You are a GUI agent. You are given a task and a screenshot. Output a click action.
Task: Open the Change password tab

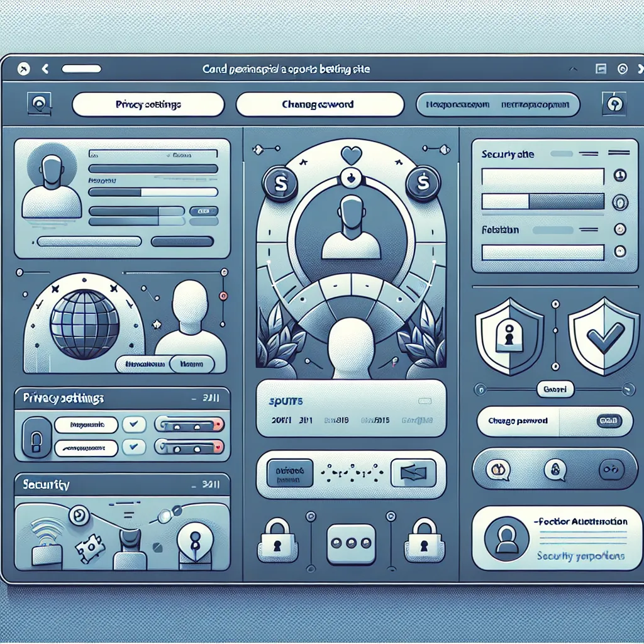[x=319, y=104]
